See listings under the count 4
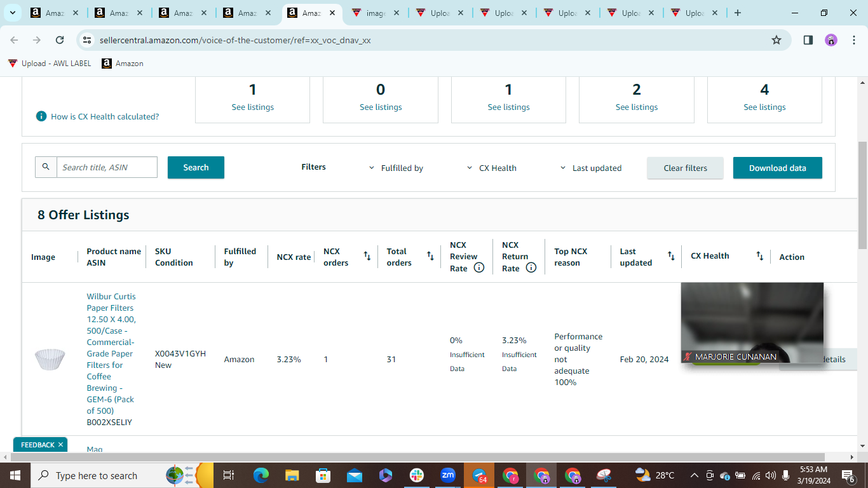Screen dimensions: 868x488 coord(764,107)
